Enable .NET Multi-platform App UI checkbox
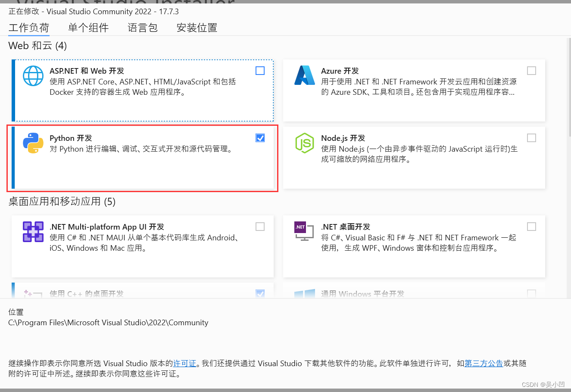 point(260,227)
